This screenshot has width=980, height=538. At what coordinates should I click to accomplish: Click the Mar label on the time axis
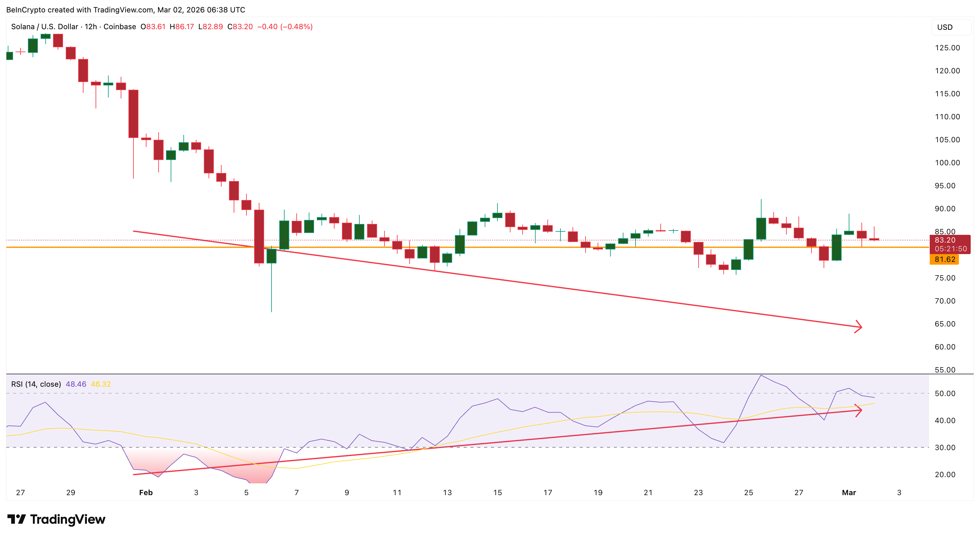(849, 492)
